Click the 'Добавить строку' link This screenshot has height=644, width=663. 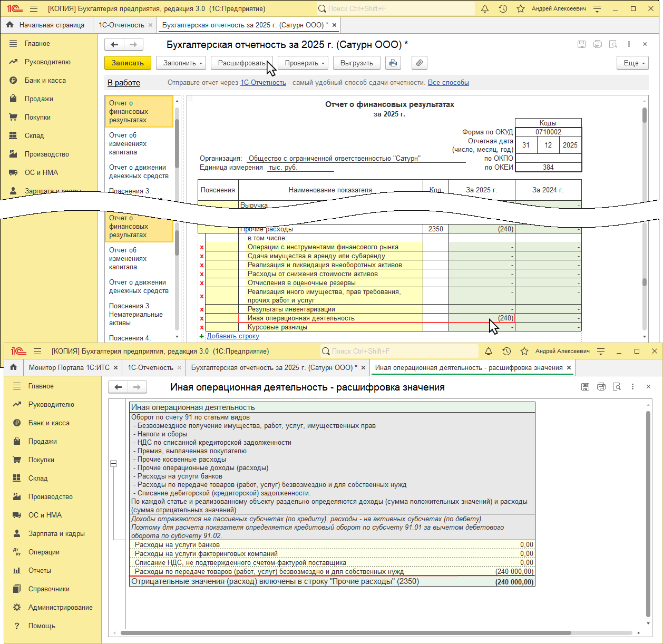tap(233, 336)
